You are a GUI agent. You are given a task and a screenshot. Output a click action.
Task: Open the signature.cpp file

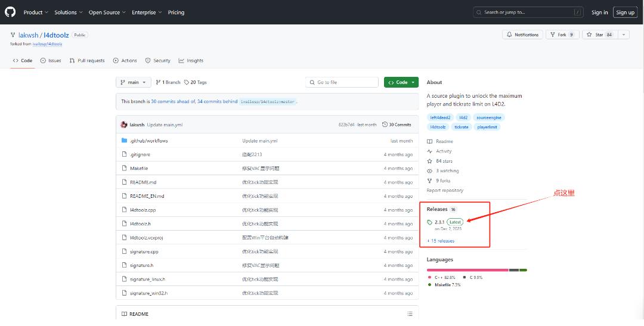[x=144, y=252]
